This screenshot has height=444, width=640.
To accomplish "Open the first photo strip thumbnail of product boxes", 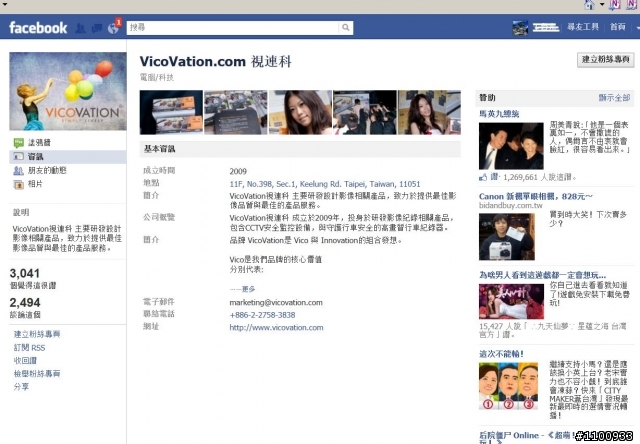I will tap(171, 112).
